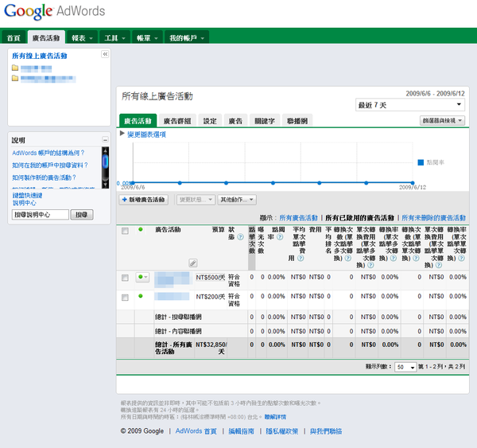This screenshot has width=477, height=448.
Task: Collapse the campaigns side panel with the double-chevron icon
Action: pyautogui.click(x=105, y=54)
